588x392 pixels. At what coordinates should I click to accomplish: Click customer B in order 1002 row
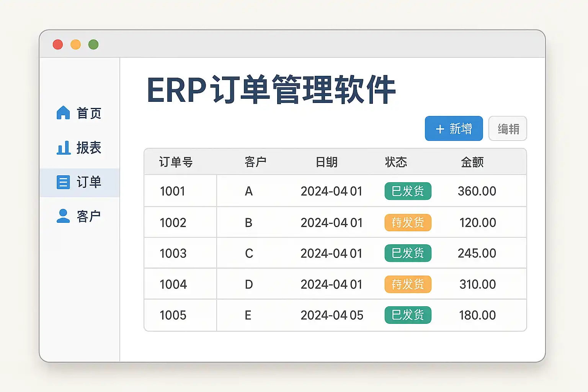(248, 222)
